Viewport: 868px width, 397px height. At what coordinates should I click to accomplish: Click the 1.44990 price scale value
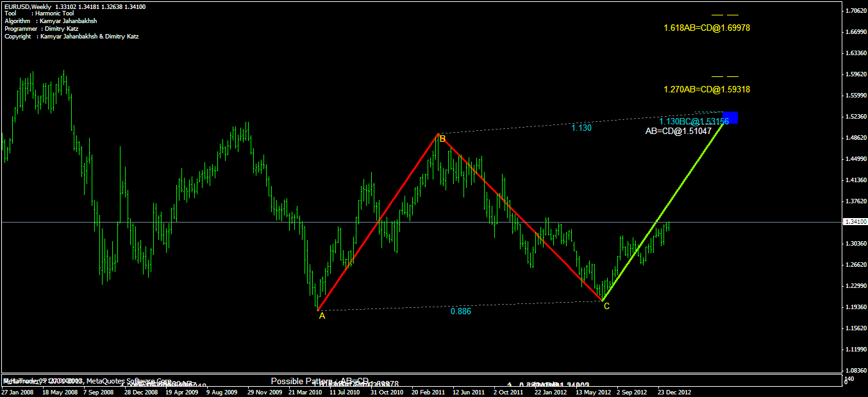856,159
